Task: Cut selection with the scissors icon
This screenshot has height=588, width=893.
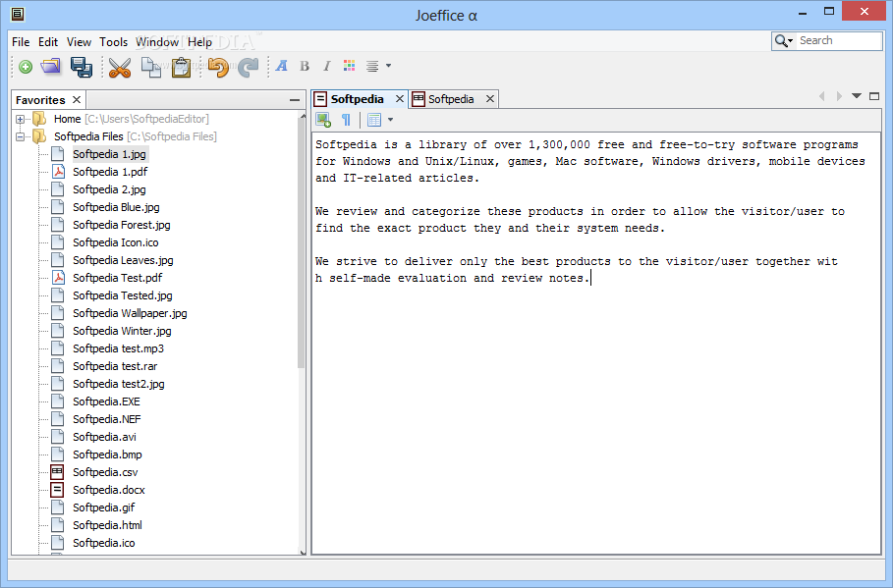Action: click(x=120, y=67)
